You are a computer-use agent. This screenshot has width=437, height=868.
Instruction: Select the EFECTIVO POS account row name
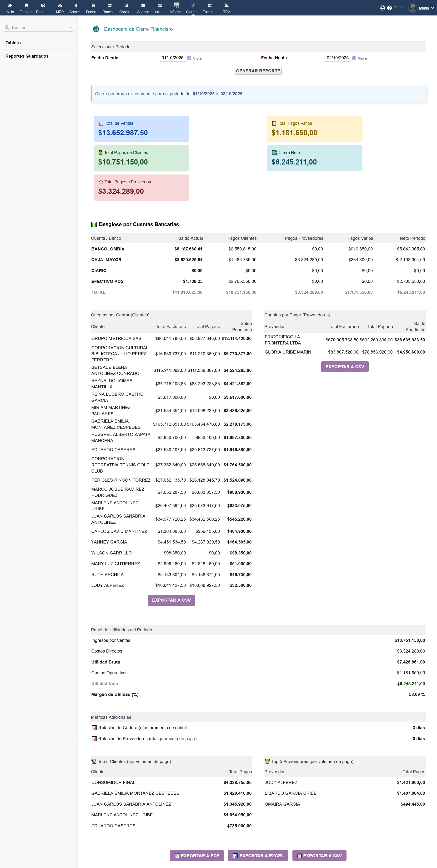108,281
